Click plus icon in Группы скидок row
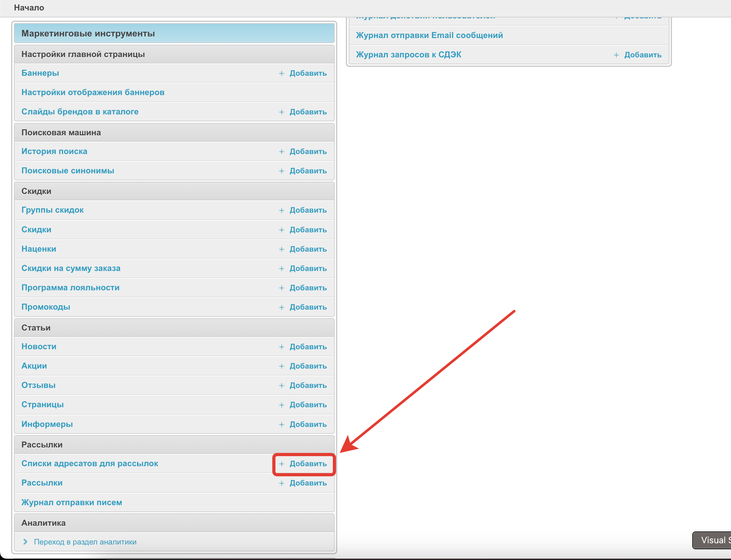The image size is (731, 560). [x=281, y=210]
